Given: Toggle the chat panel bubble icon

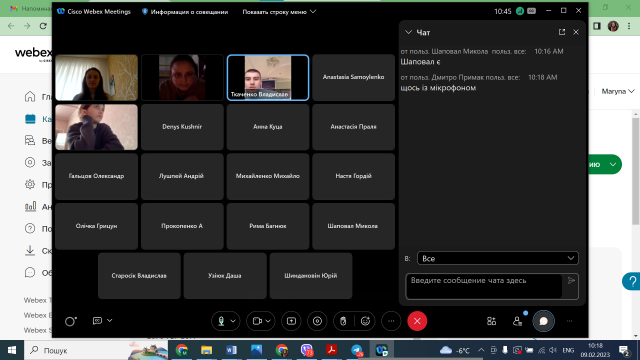Looking at the screenshot, I should pos(543,321).
